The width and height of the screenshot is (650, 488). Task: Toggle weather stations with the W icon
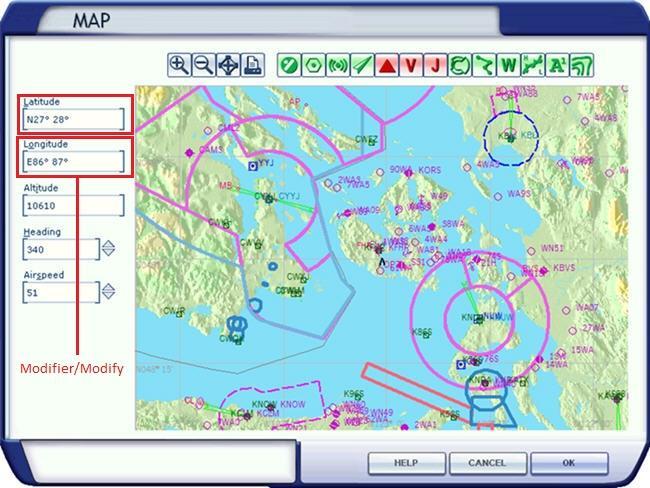[x=509, y=65]
